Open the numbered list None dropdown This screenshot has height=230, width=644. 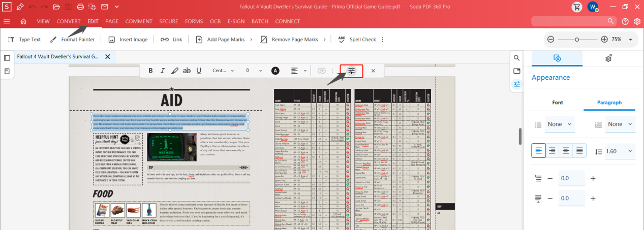(621, 124)
